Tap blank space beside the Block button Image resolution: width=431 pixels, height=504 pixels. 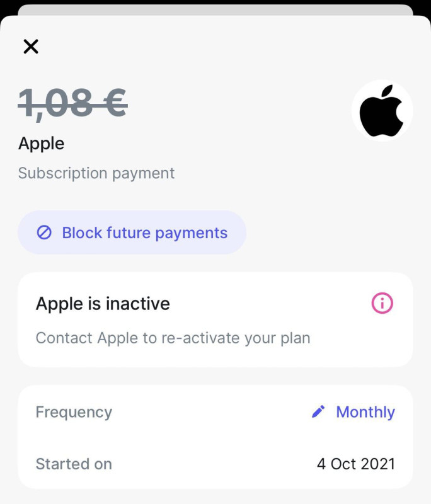coord(328,232)
